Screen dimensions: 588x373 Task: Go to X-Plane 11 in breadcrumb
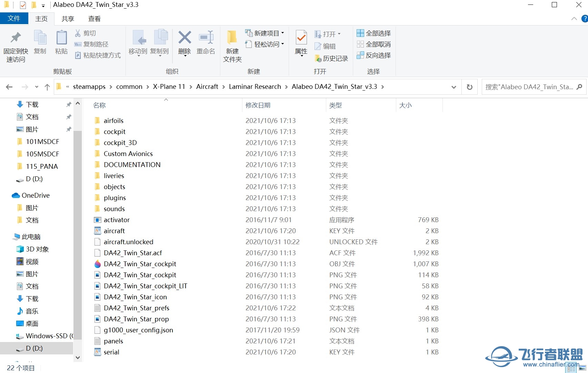click(x=169, y=87)
